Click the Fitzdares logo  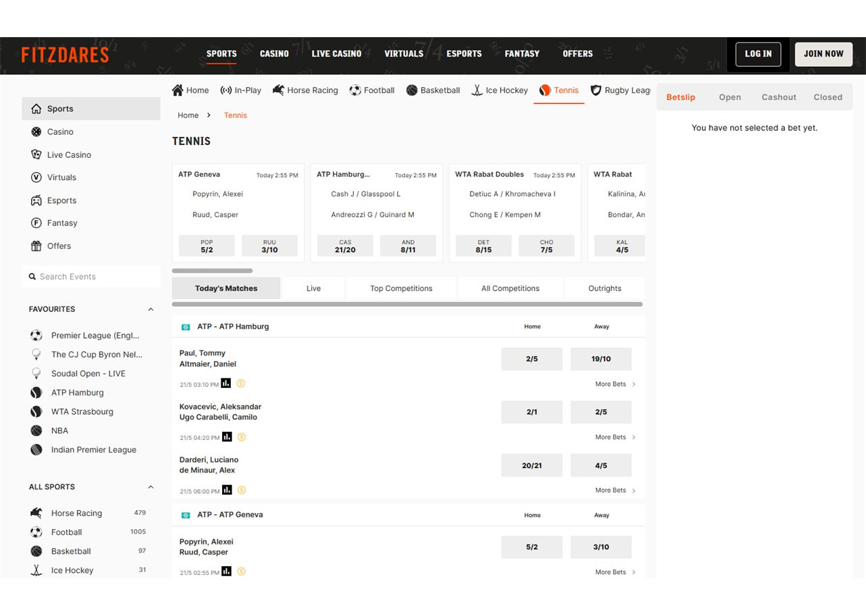tap(65, 55)
